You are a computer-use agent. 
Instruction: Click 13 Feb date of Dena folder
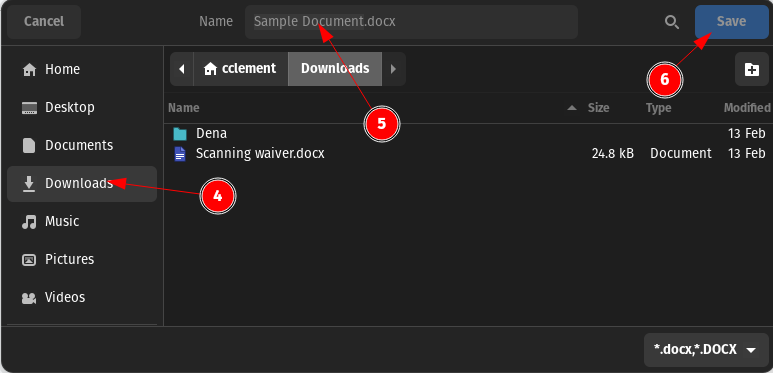pos(746,134)
